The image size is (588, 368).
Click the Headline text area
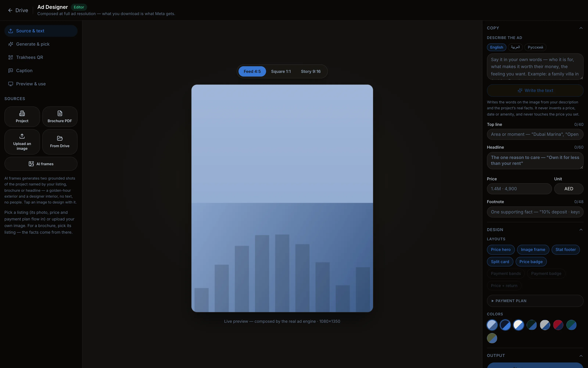point(535,161)
